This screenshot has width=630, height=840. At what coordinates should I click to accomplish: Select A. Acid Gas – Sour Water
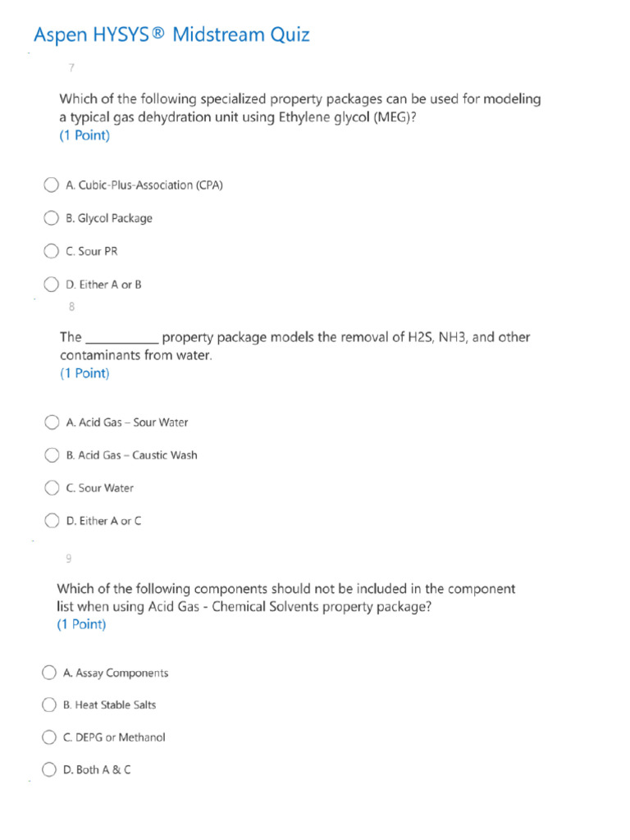(x=52, y=422)
